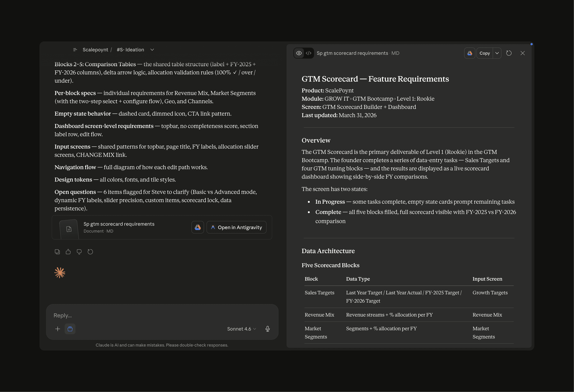
Task: Open the Sonnet 4.6 model selector
Action: (x=241, y=329)
